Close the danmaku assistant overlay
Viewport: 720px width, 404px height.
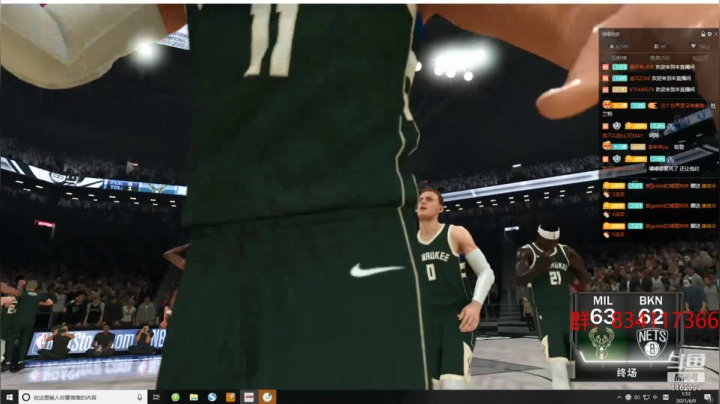click(716, 34)
